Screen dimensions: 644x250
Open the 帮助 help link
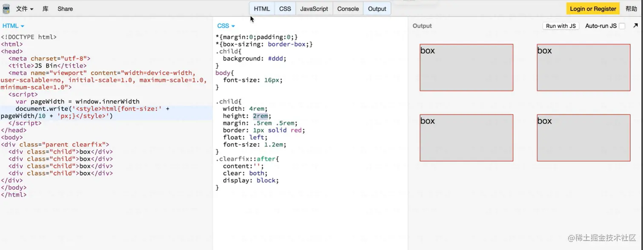click(631, 9)
